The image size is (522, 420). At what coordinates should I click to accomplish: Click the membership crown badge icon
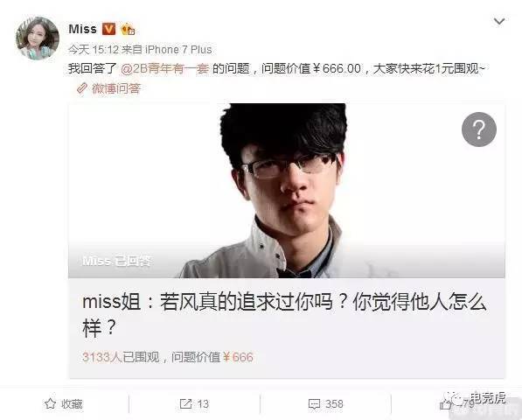point(128,29)
